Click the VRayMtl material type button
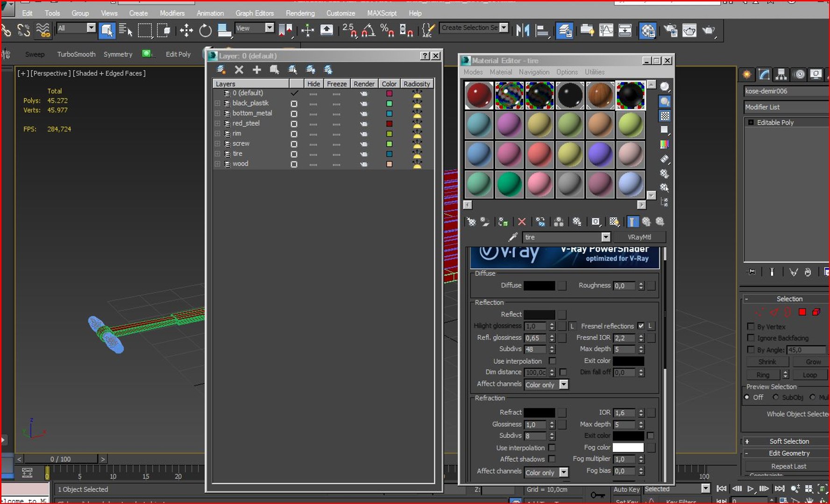The height and width of the screenshot is (504, 830). click(639, 237)
